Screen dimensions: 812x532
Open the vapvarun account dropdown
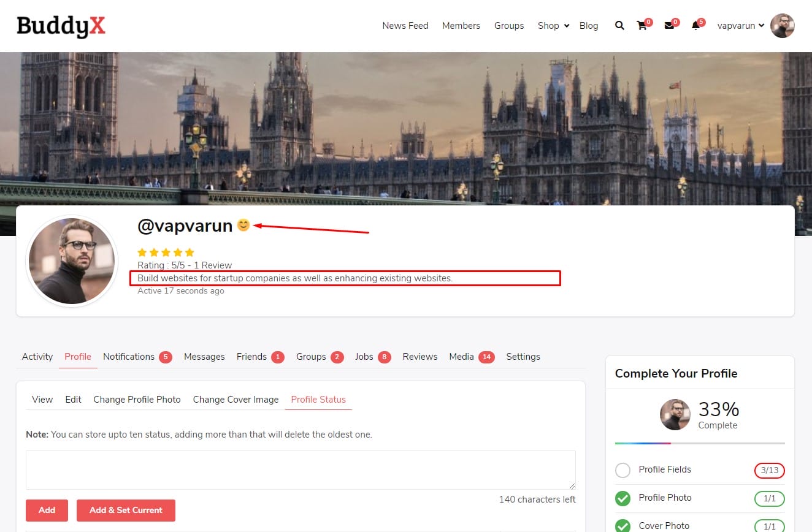pos(741,26)
